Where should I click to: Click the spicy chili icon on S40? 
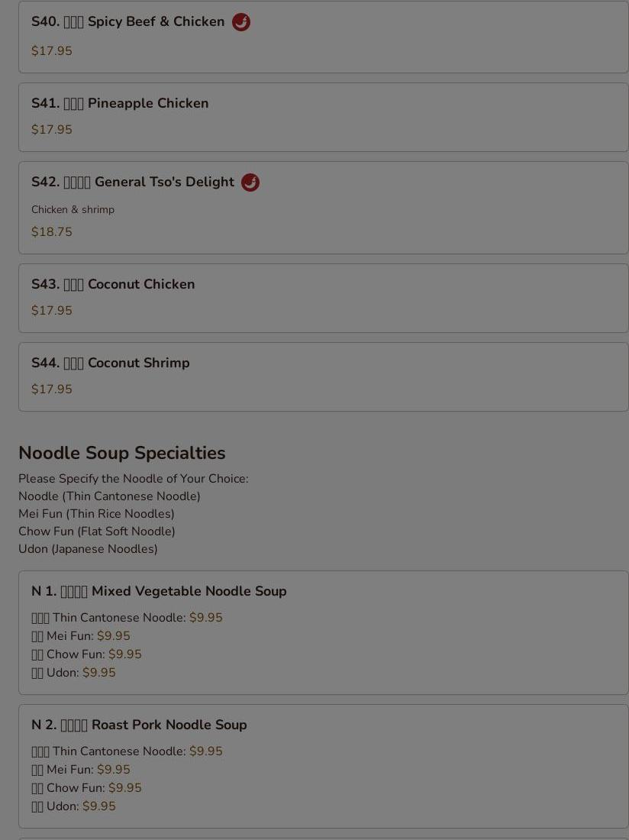(x=241, y=22)
